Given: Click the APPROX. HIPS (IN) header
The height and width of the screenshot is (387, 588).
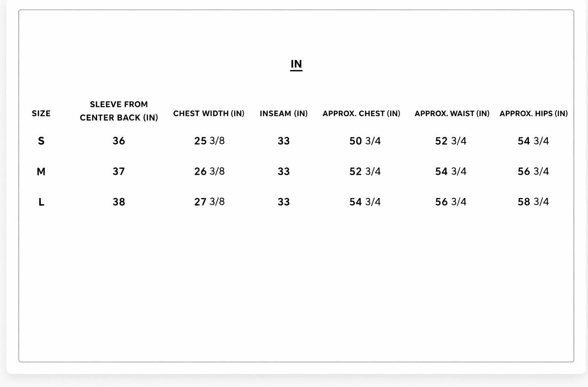Looking at the screenshot, I should 534,114.
